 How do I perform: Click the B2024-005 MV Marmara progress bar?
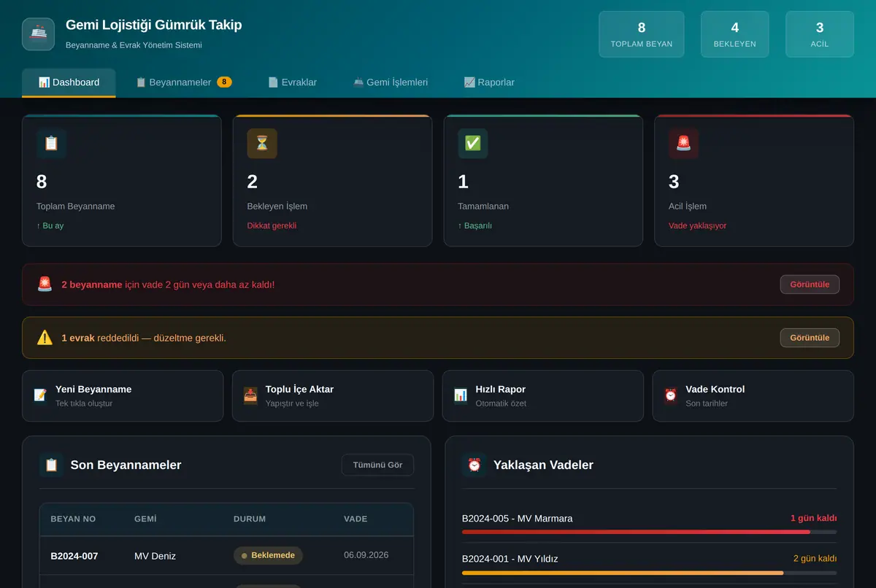[x=650, y=532]
